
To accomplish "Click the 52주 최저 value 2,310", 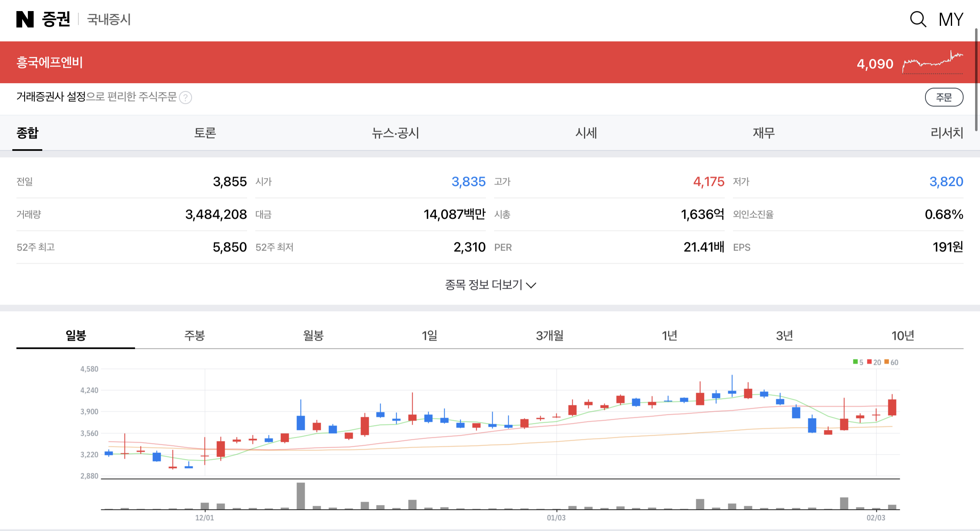I will (469, 247).
